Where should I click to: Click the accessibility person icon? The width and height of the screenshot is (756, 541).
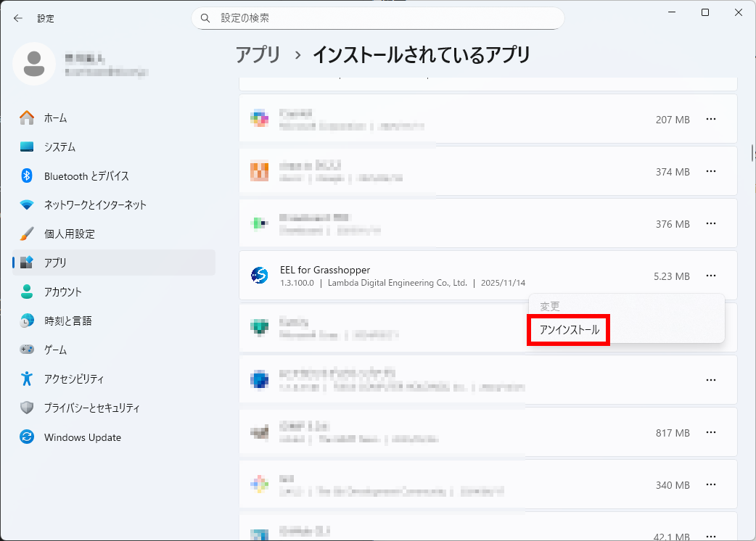27,379
